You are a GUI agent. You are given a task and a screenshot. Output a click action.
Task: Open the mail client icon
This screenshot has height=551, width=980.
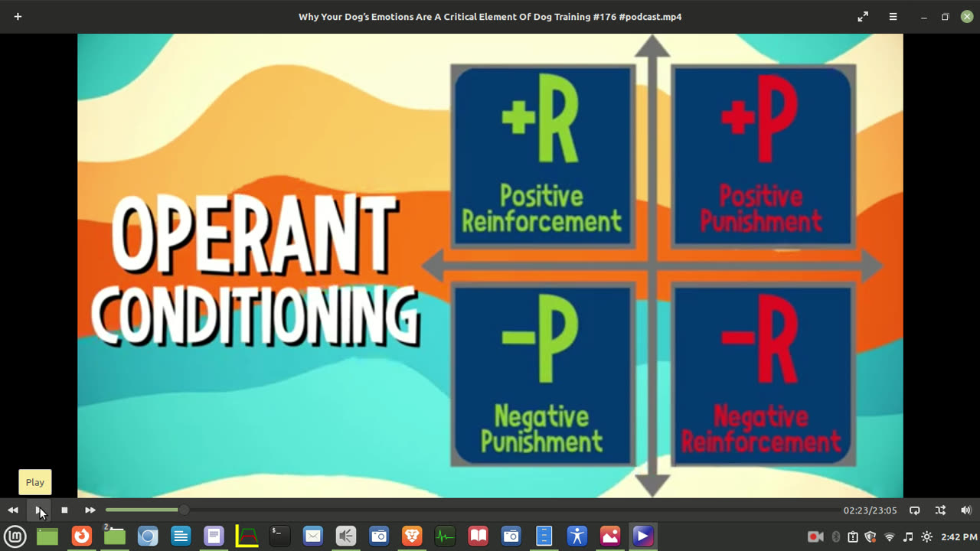pyautogui.click(x=312, y=536)
